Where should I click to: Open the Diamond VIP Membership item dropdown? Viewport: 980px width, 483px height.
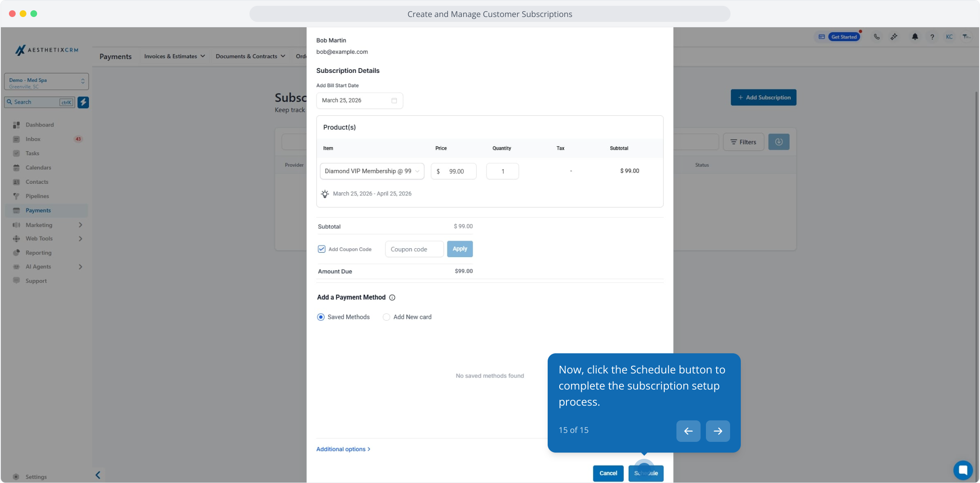point(372,171)
